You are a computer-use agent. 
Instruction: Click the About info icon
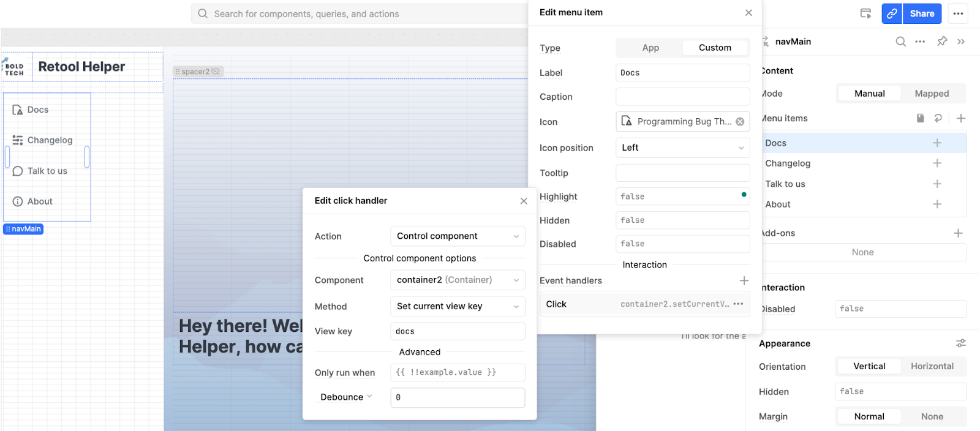18,201
